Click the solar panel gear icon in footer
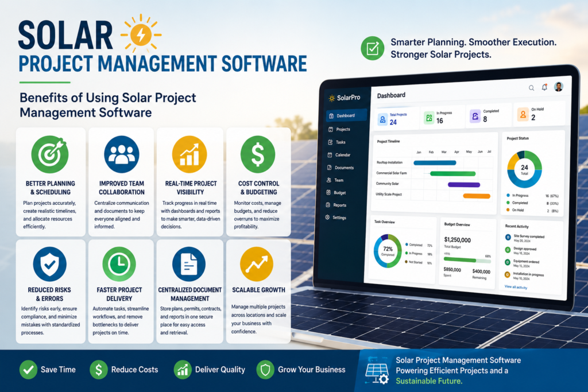 377,372
